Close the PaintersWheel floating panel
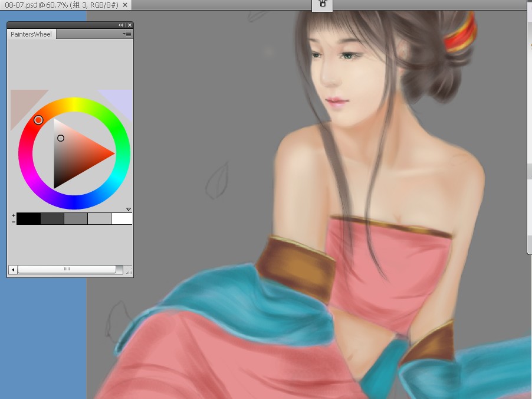Viewport: 532px width, 399px height. pos(130,25)
